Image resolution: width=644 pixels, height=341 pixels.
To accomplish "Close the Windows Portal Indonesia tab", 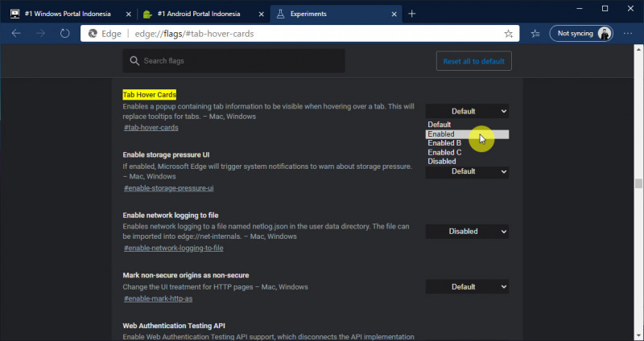I will 129,14.
